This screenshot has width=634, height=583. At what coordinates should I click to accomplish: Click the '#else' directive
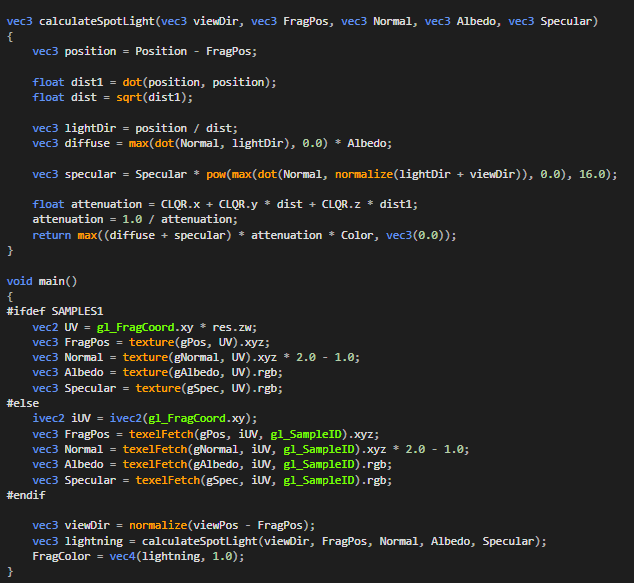pos(23,403)
